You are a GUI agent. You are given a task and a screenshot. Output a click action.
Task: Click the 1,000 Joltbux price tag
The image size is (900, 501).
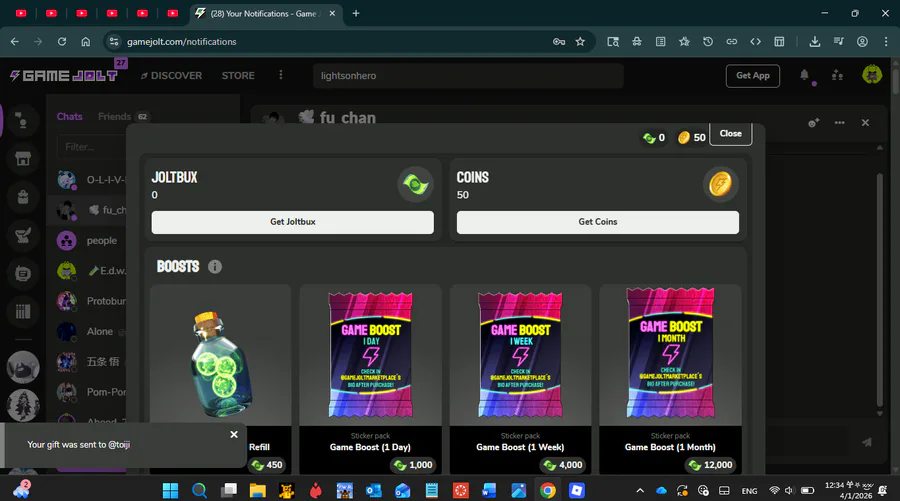pos(413,465)
